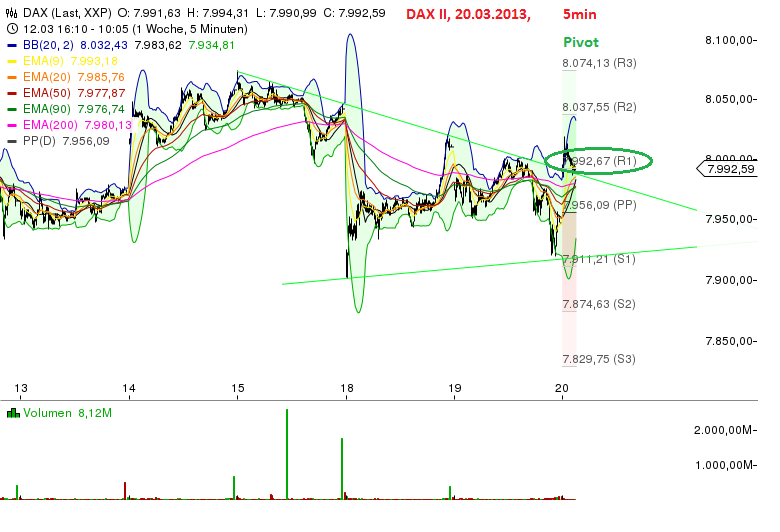This screenshot has height=532, width=780.
Task: Select the EMA(200) indicator label
Action: click(50, 125)
